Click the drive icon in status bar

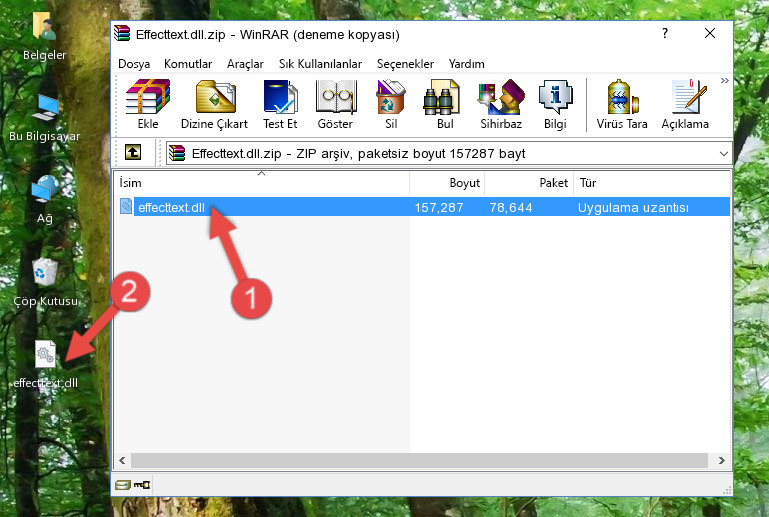[123, 485]
